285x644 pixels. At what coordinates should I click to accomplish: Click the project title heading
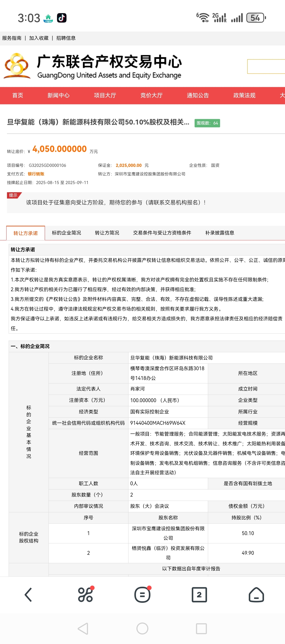click(98, 122)
